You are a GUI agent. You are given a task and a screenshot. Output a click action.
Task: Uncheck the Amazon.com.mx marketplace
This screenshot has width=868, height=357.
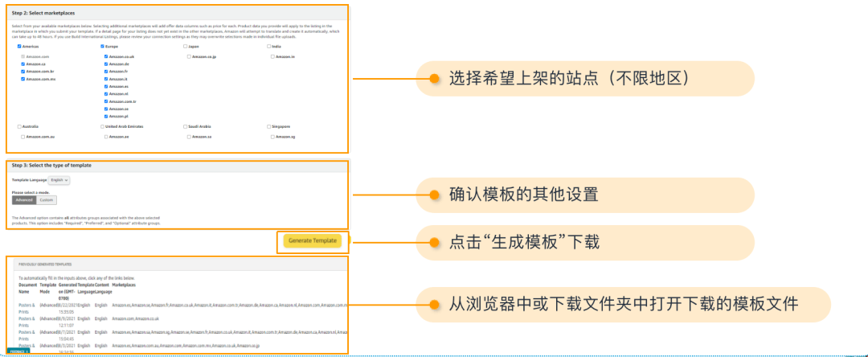click(x=23, y=80)
